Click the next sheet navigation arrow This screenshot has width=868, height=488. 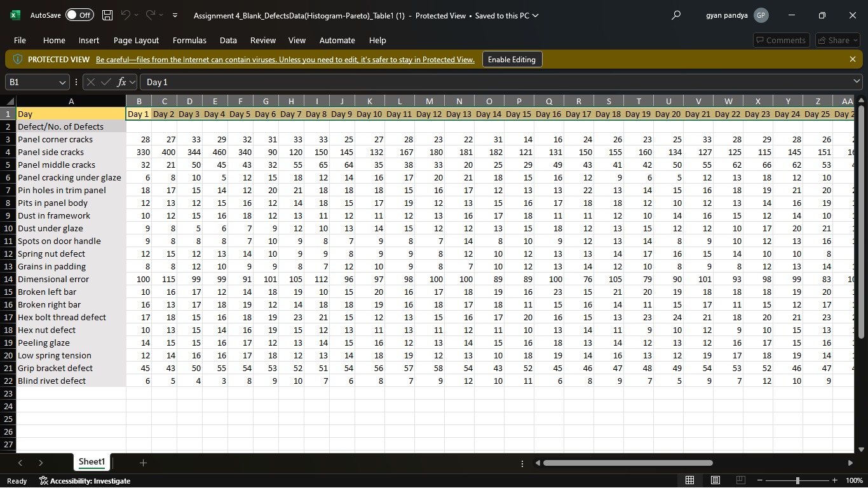coord(41,463)
